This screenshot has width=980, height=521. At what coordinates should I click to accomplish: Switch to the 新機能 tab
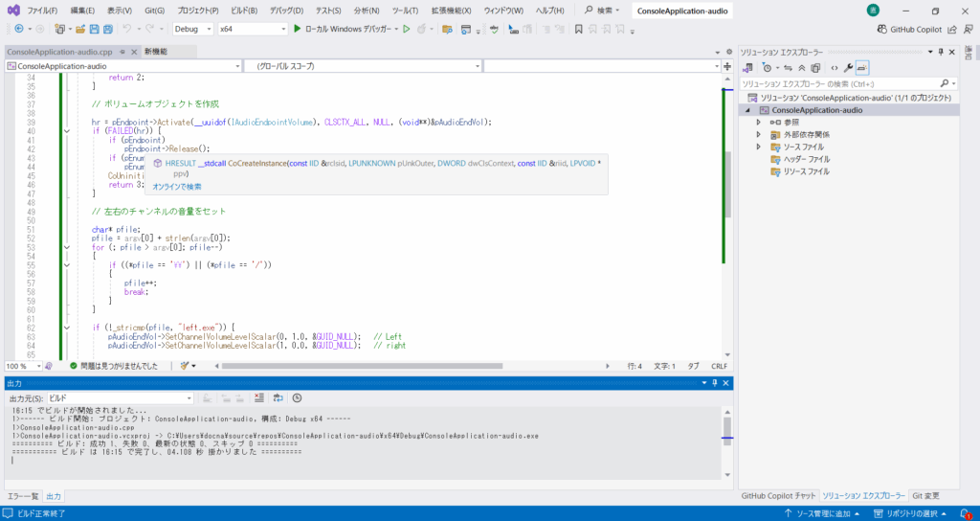tap(156, 52)
